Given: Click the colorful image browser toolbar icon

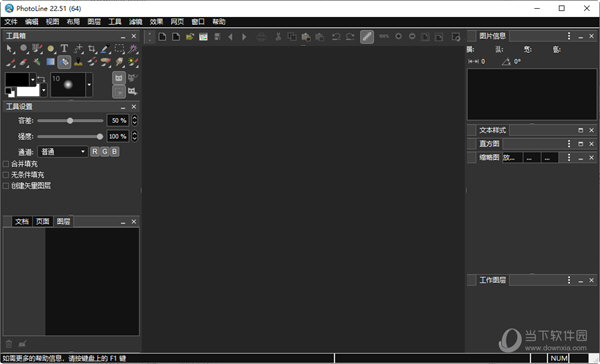Looking at the screenshot, I should point(203,37).
